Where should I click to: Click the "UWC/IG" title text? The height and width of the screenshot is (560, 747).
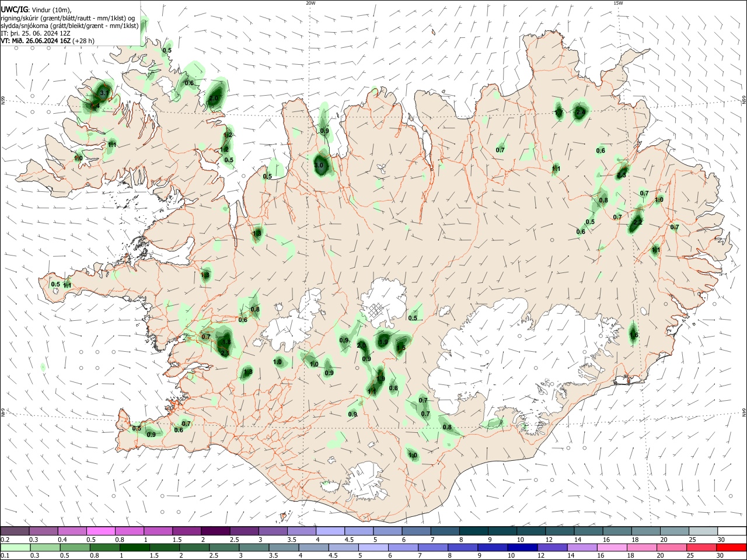(15, 9)
